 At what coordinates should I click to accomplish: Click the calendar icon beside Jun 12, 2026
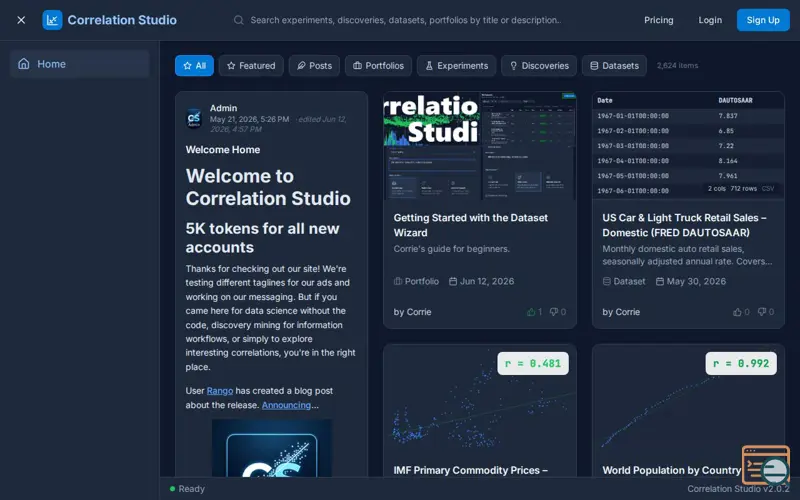click(x=453, y=281)
